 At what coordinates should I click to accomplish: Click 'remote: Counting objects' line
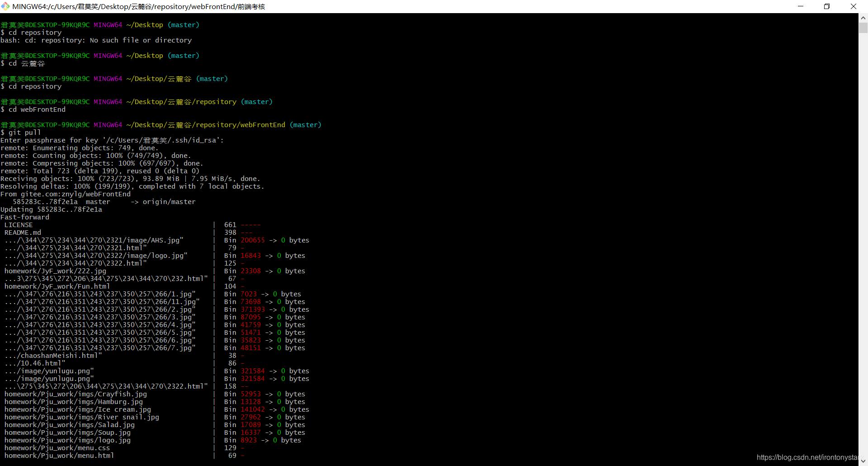tap(96, 156)
